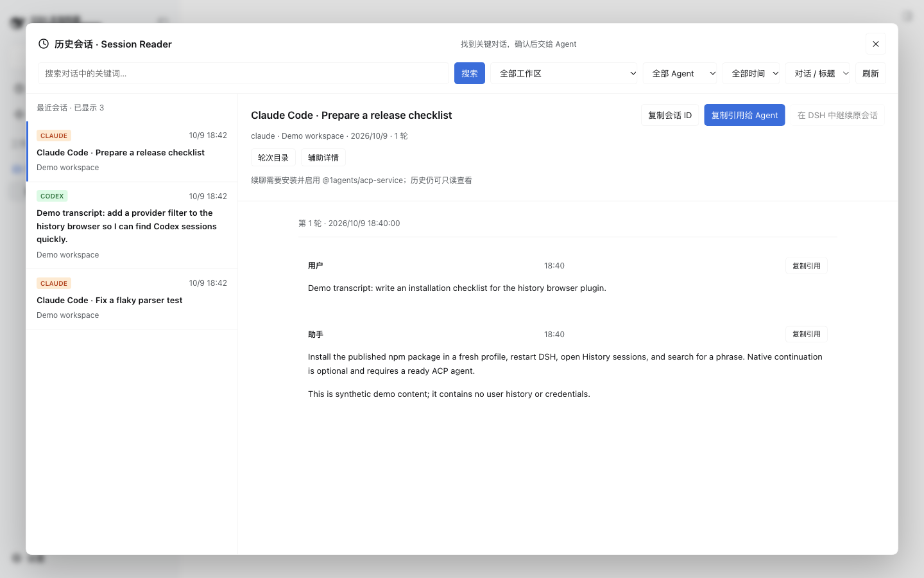Click 在 DSH 中继续原会话 button

[837, 115]
